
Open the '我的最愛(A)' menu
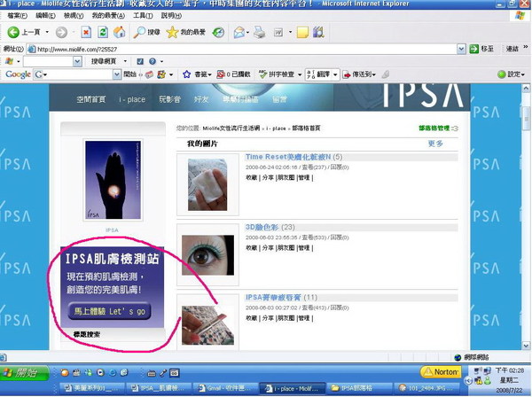click(x=108, y=16)
